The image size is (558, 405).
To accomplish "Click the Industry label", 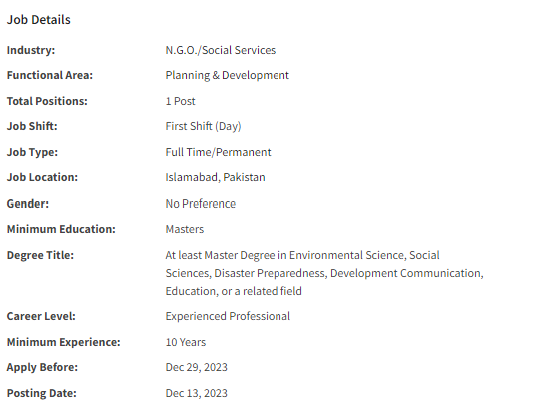I will coord(31,50).
